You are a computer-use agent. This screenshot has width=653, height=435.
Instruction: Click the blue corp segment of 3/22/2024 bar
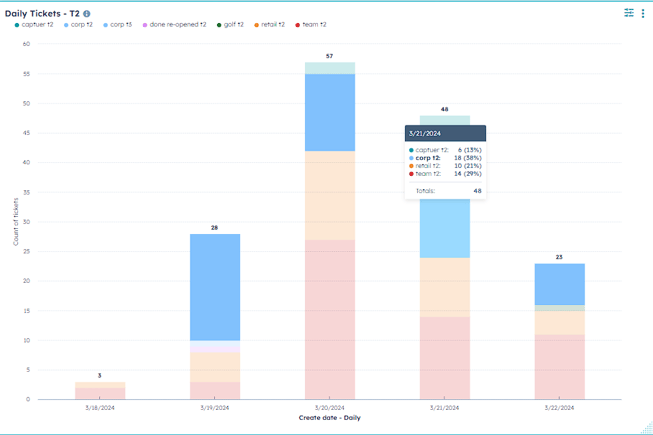559,284
